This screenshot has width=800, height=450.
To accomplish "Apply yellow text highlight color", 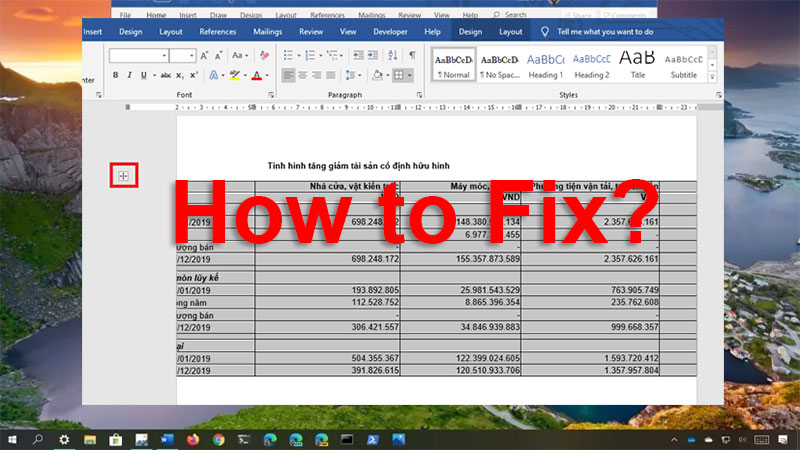I will [235, 75].
